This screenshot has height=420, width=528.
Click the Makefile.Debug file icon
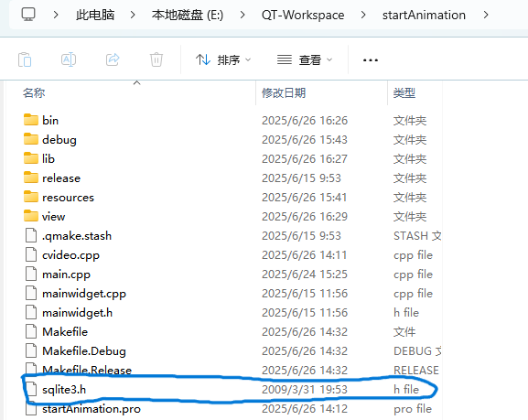(31, 350)
